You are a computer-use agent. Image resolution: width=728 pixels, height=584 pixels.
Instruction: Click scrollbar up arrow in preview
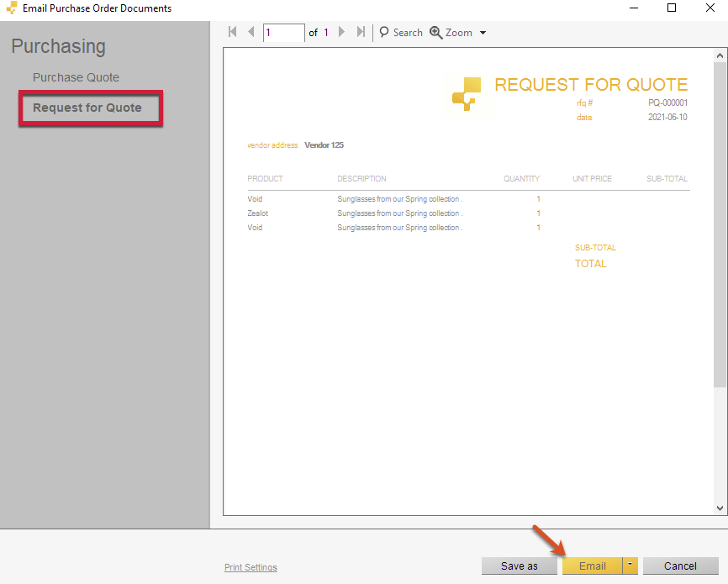coord(720,55)
